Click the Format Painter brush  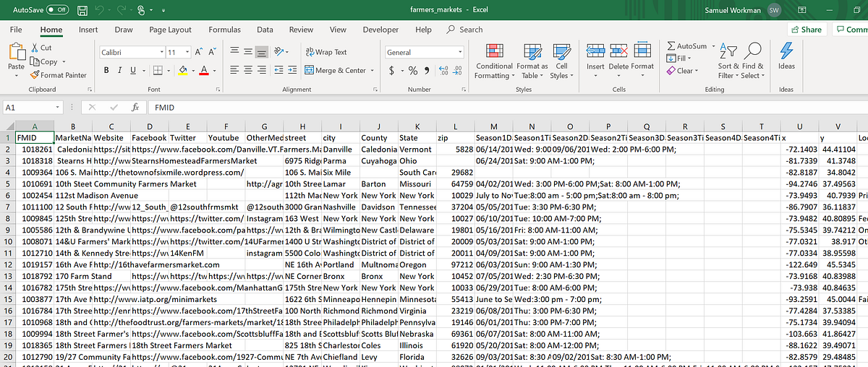click(35, 75)
